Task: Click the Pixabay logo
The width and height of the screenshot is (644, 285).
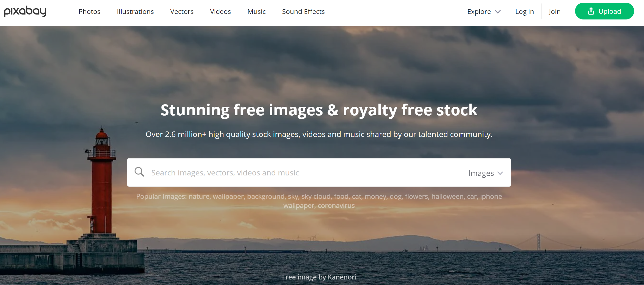Action: 25,11
